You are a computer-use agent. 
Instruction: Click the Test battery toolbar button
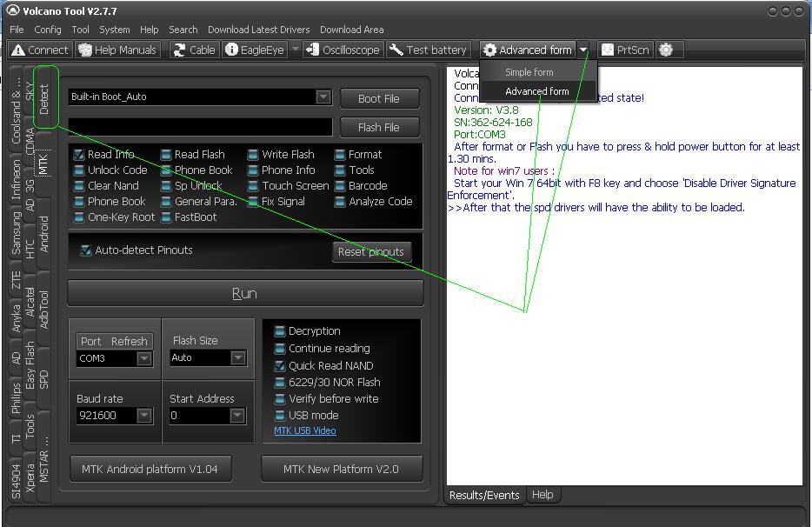point(429,50)
